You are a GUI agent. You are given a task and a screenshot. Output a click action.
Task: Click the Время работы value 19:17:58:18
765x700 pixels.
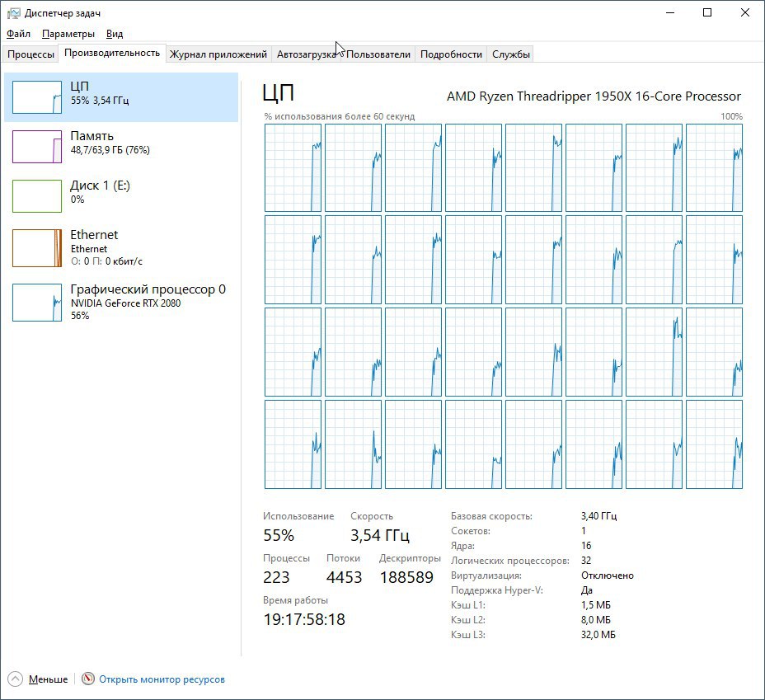pyautogui.click(x=304, y=619)
